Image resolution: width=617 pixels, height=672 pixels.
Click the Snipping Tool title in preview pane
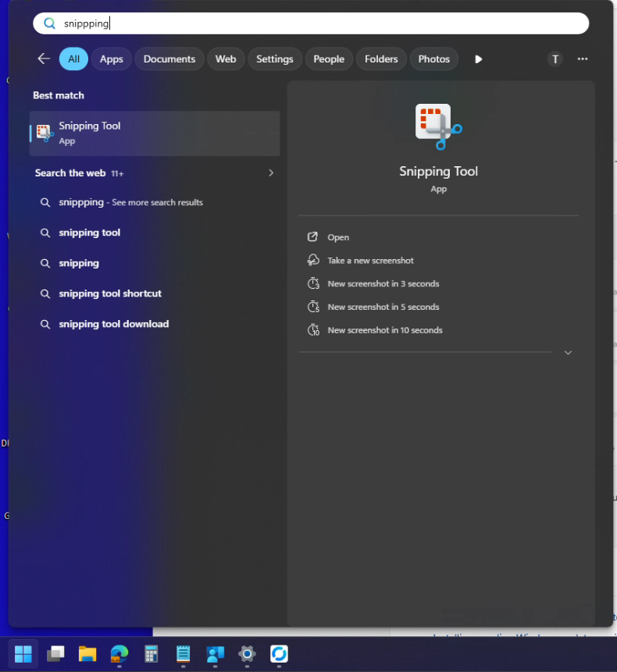click(439, 172)
